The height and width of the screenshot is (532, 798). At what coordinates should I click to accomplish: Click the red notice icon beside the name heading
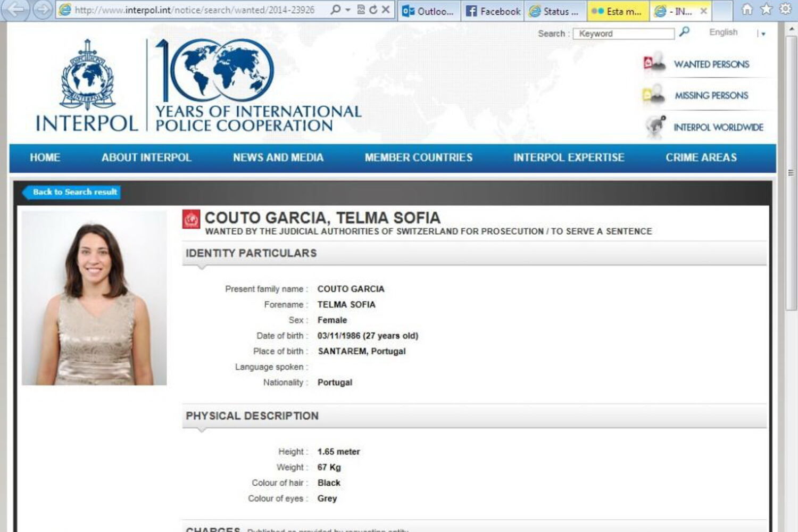click(191, 219)
